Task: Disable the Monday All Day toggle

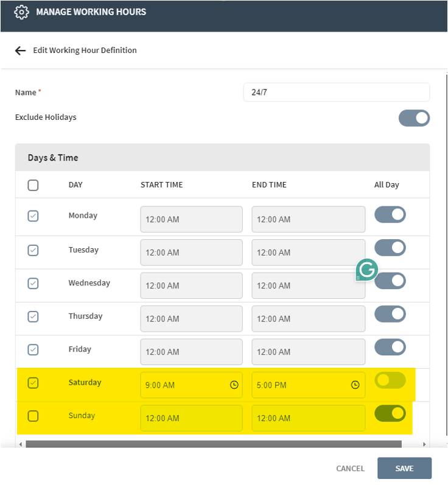Action: (x=390, y=214)
